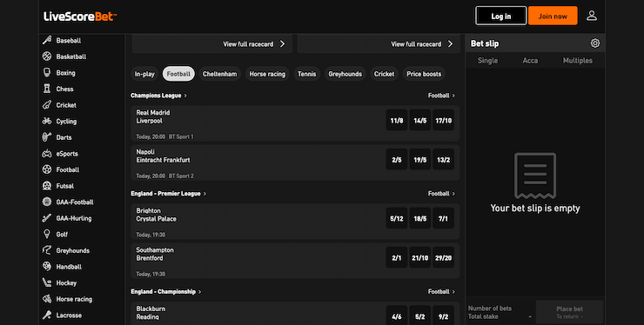Select Brentford win odds 29/20
The height and width of the screenshot is (325, 644).
444,258
